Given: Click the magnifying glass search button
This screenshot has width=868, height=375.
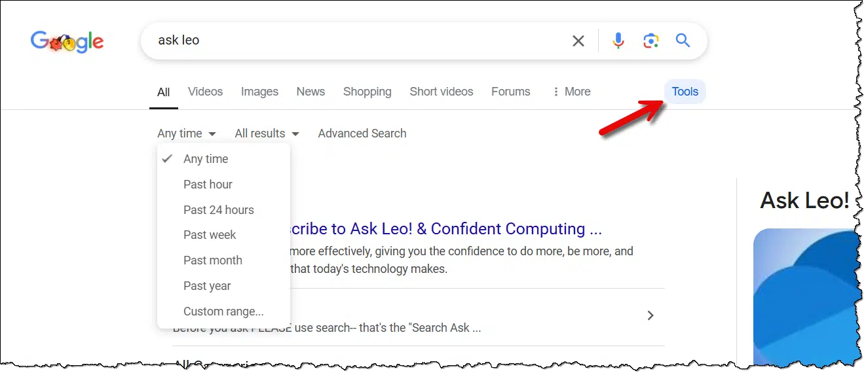Looking at the screenshot, I should (683, 41).
